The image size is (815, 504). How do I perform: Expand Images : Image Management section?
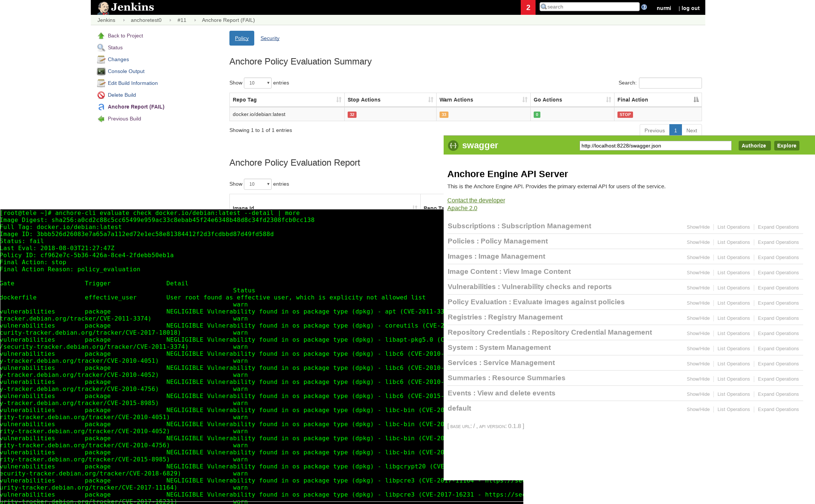click(x=496, y=256)
